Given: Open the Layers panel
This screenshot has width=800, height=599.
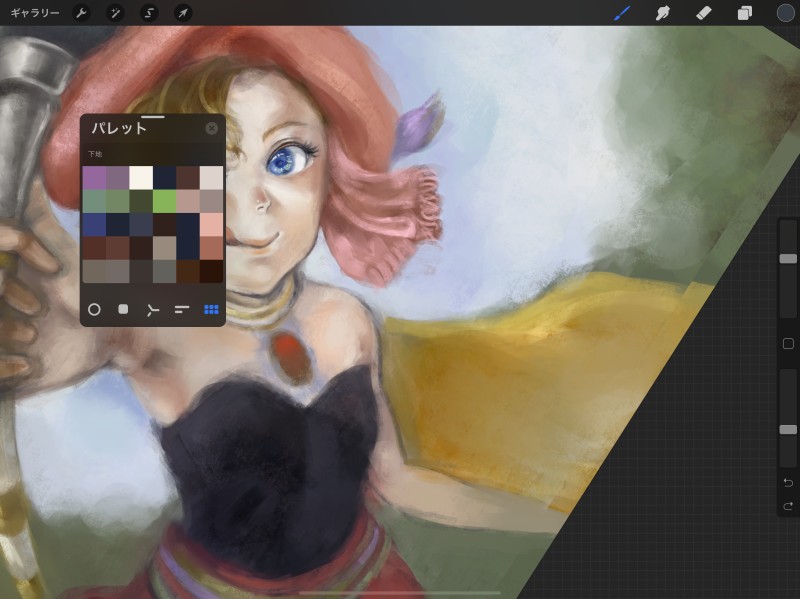Looking at the screenshot, I should (744, 13).
